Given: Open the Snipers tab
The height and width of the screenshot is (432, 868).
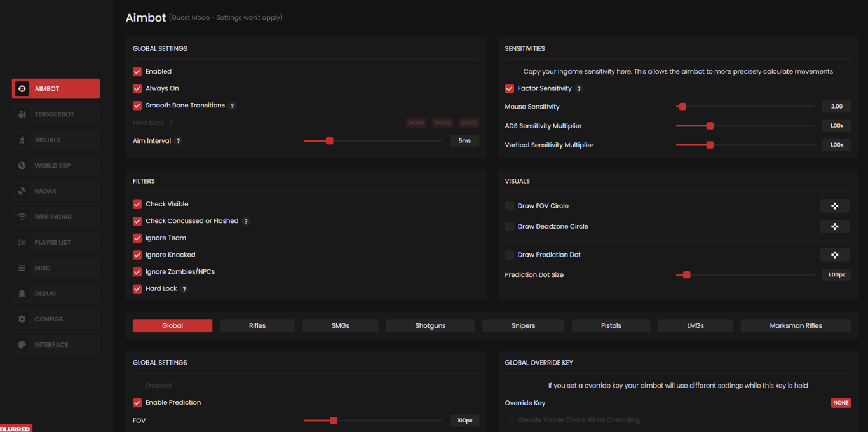Looking at the screenshot, I should pos(524,325).
